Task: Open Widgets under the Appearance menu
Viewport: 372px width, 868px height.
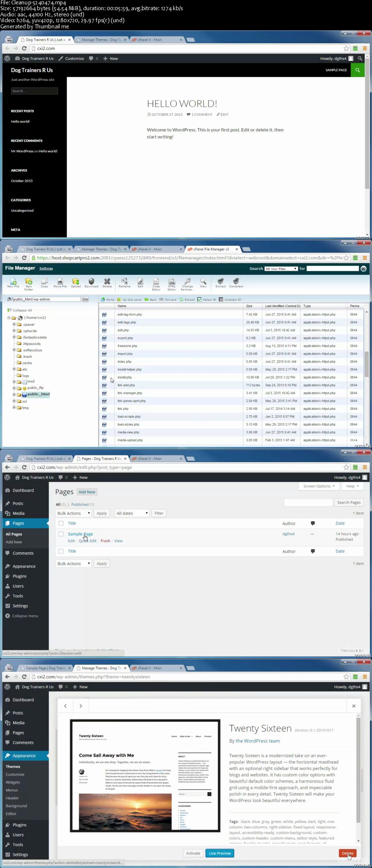Action: tap(13, 783)
